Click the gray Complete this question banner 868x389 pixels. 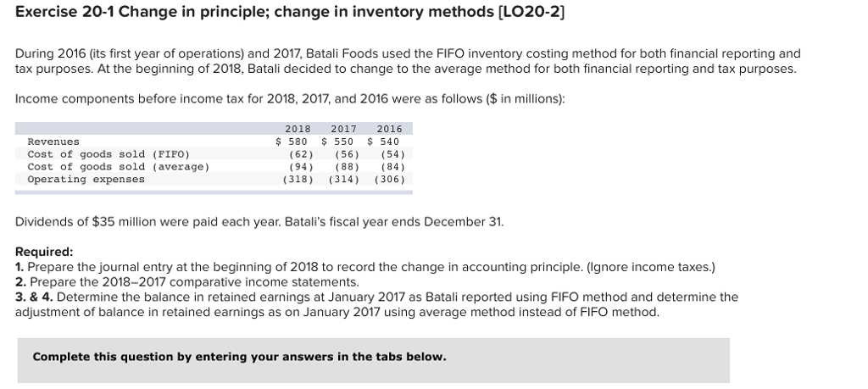(374, 360)
